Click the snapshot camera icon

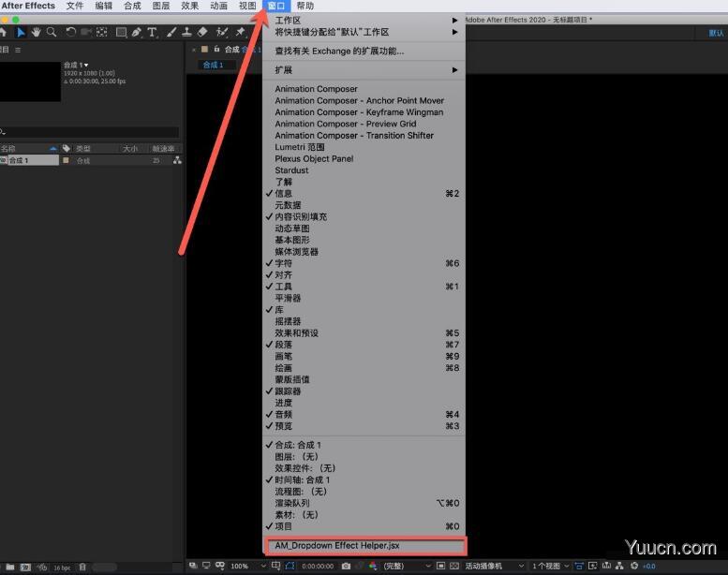[x=346, y=566]
